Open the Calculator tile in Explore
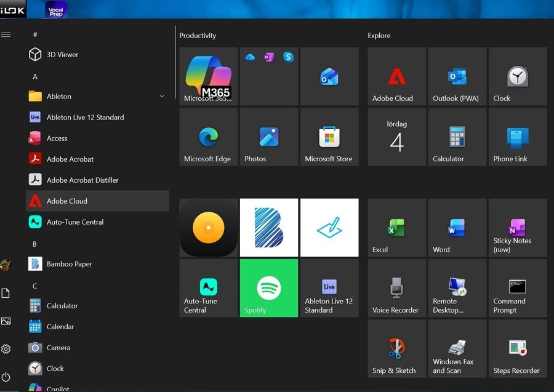This screenshot has height=392, width=554. [457, 137]
